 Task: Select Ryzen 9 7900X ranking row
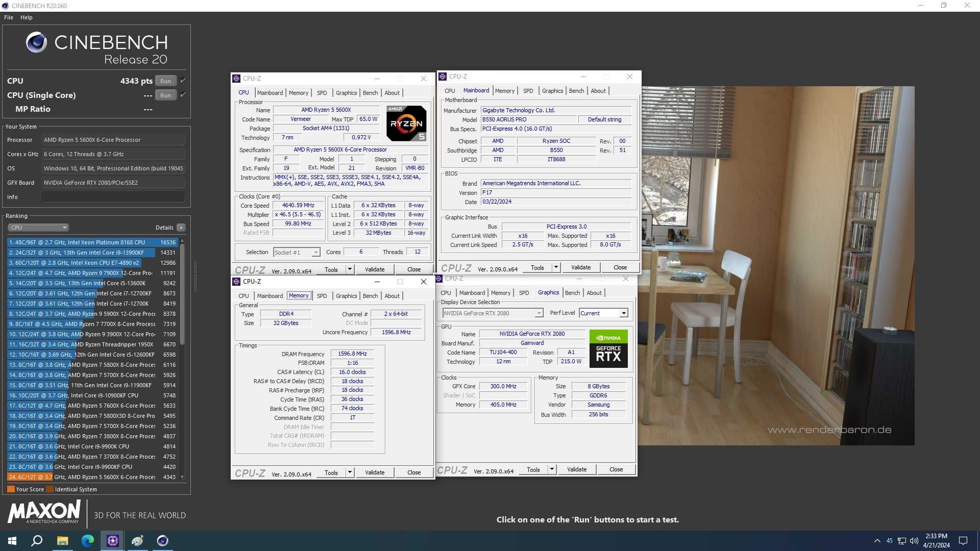[92, 273]
